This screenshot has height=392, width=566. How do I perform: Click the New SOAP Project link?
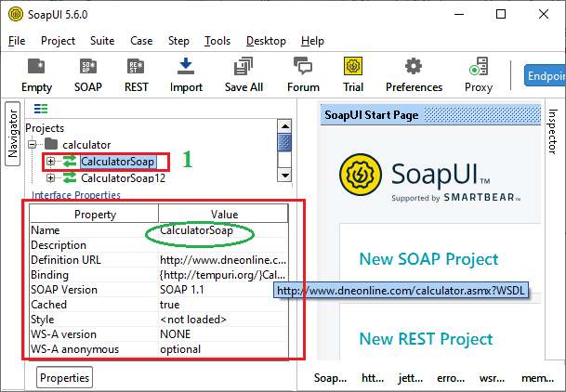(428, 259)
